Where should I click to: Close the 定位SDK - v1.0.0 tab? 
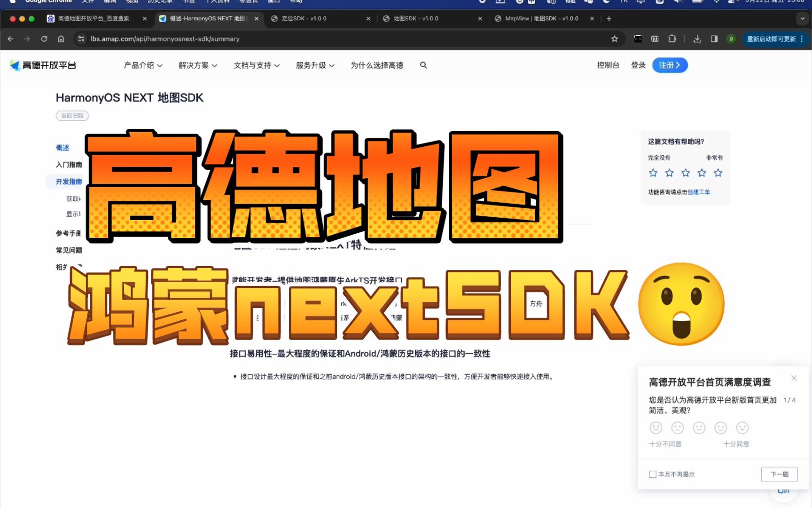[x=368, y=19]
